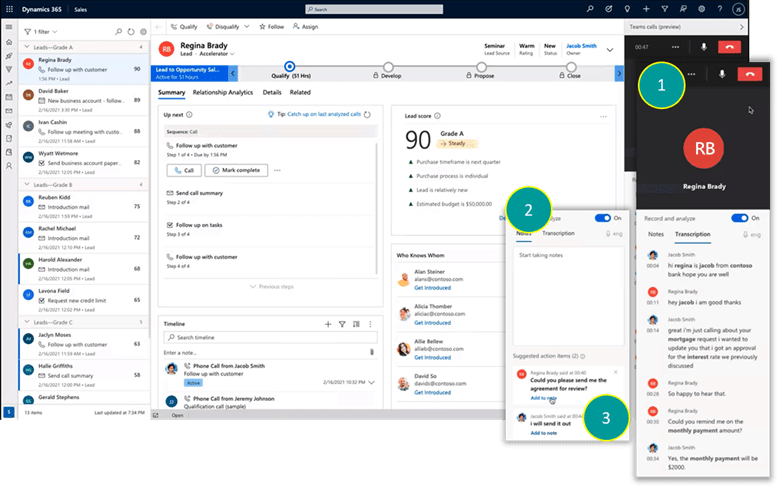Add a new timeline record with plus icon
Screen dimensions: 780x489
coord(328,324)
